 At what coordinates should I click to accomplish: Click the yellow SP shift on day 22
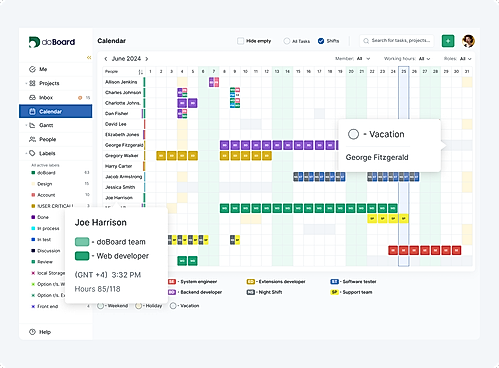pos(372,219)
